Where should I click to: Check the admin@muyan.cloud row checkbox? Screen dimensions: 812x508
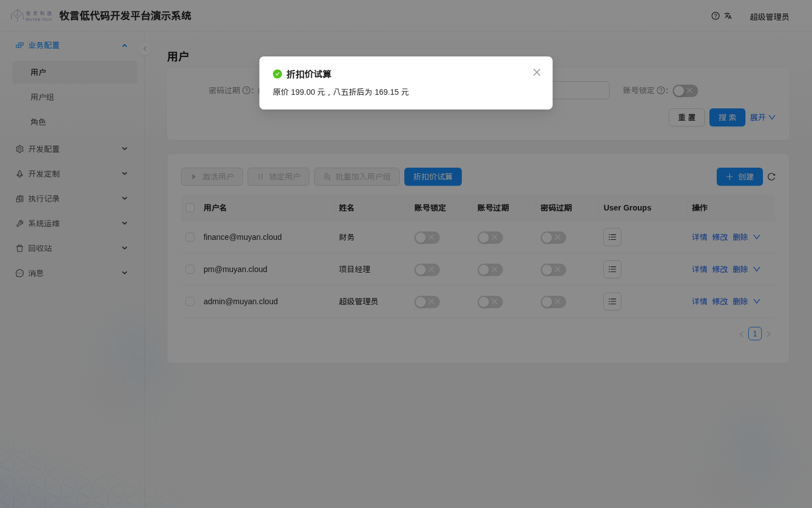190,301
